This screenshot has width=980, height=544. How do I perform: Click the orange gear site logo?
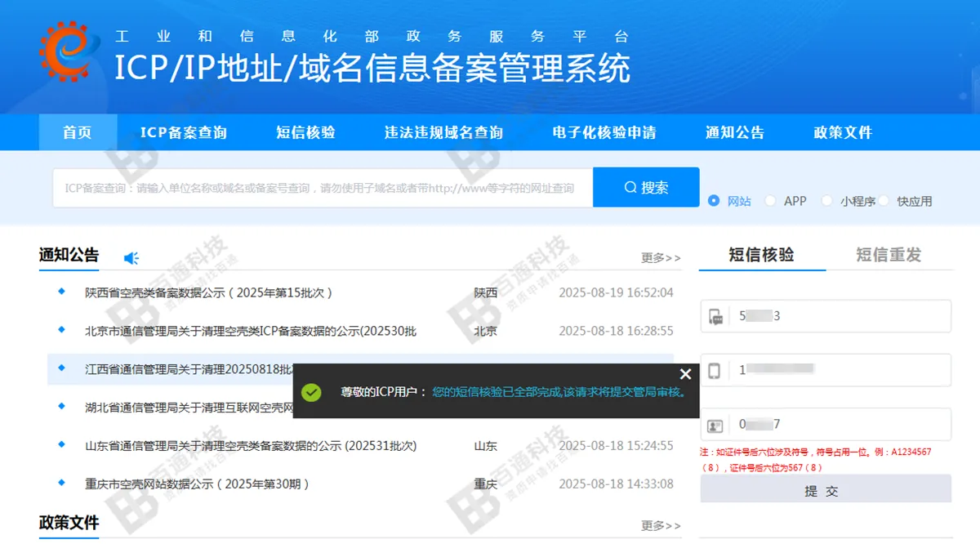tap(68, 52)
